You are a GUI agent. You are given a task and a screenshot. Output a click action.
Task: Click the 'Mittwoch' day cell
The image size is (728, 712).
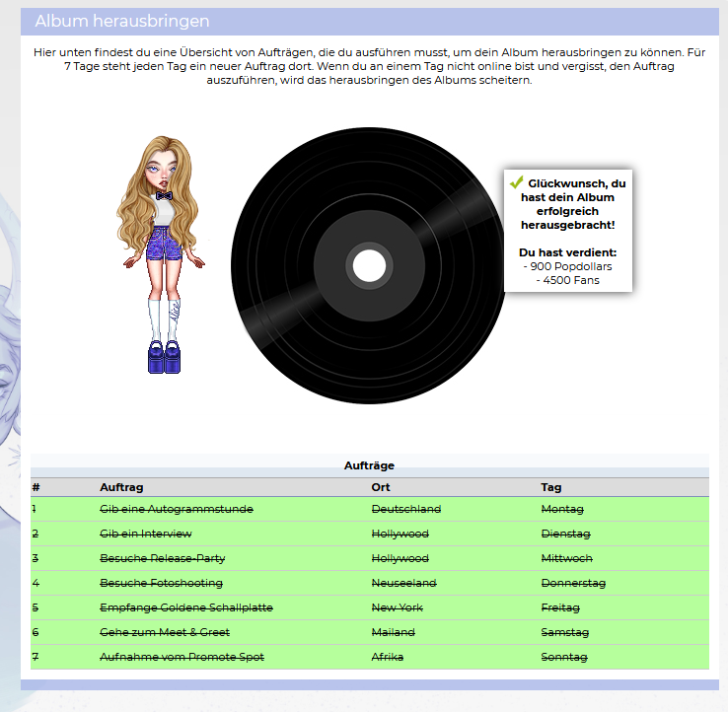point(567,558)
